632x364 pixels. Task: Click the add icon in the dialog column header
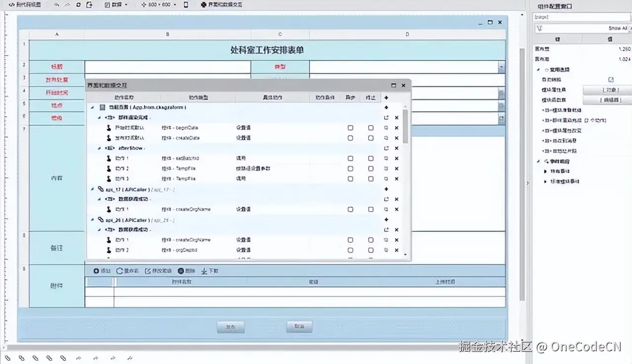click(x=386, y=98)
